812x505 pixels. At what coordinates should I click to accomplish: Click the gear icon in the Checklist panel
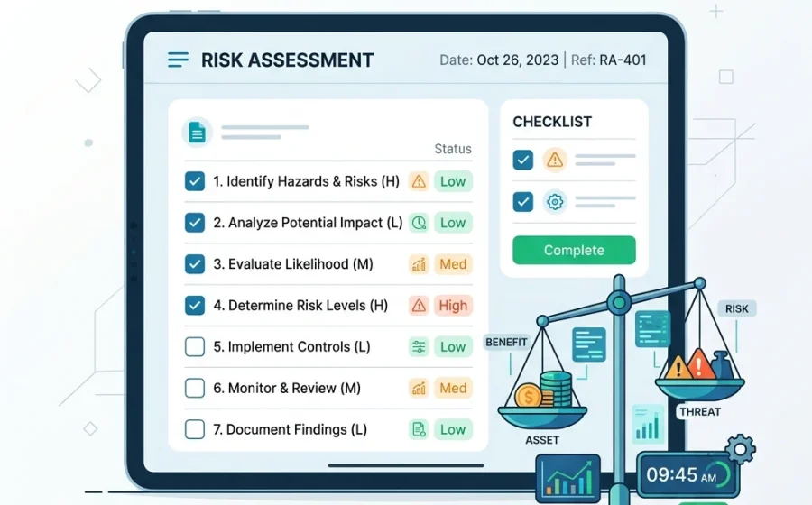[x=555, y=201]
